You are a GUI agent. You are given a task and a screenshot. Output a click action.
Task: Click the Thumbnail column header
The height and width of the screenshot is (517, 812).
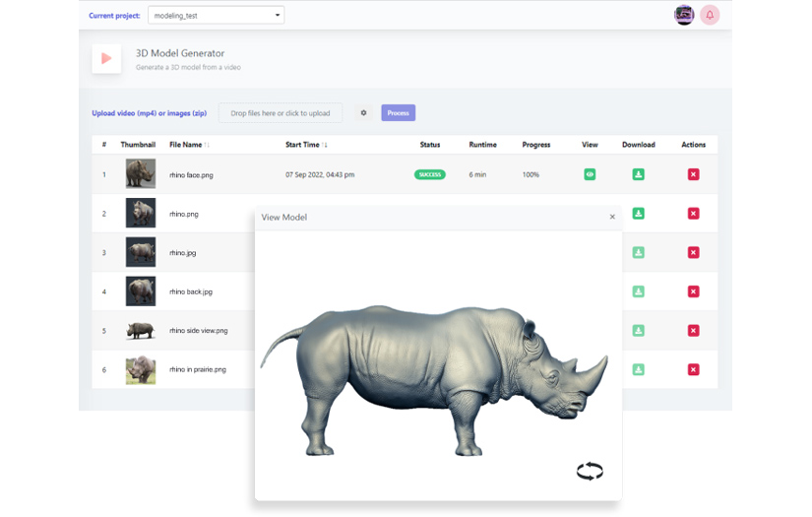(138, 145)
